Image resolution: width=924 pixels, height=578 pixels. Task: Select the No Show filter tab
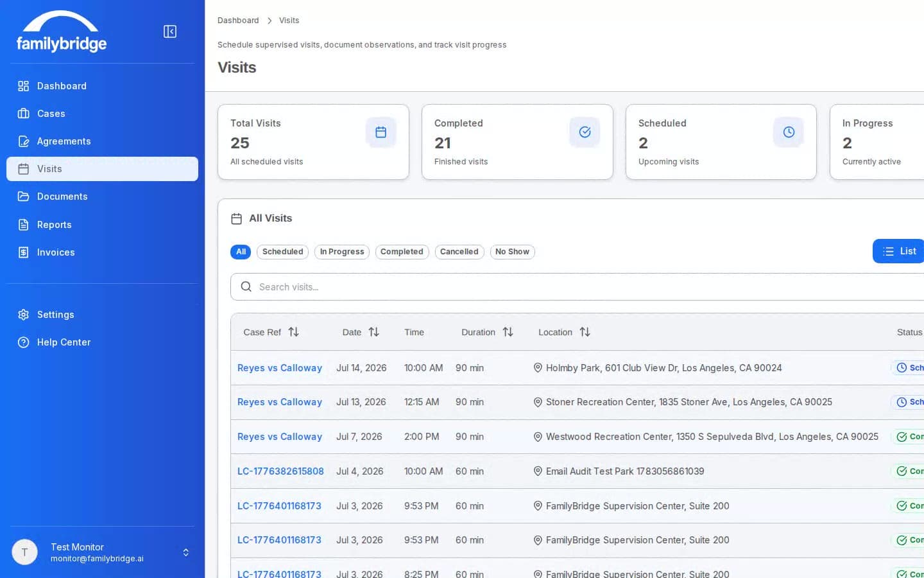[512, 252]
